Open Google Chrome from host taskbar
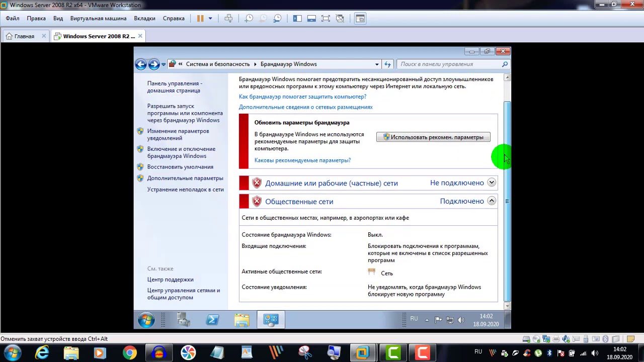 pos(129,353)
